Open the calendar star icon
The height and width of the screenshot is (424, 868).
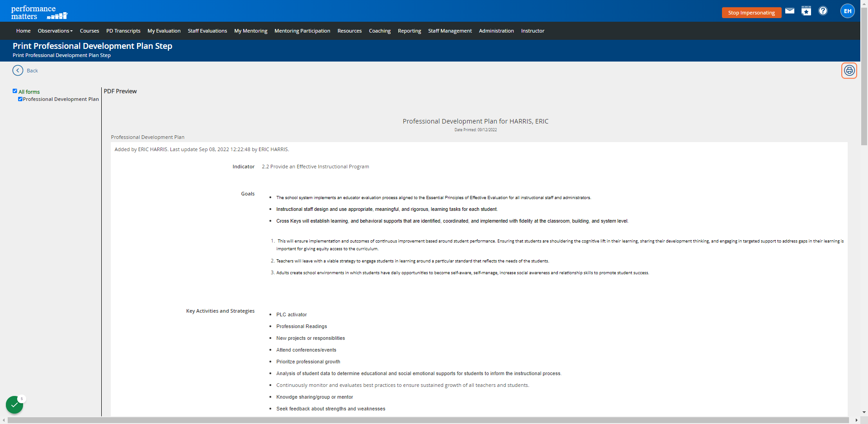(x=806, y=11)
